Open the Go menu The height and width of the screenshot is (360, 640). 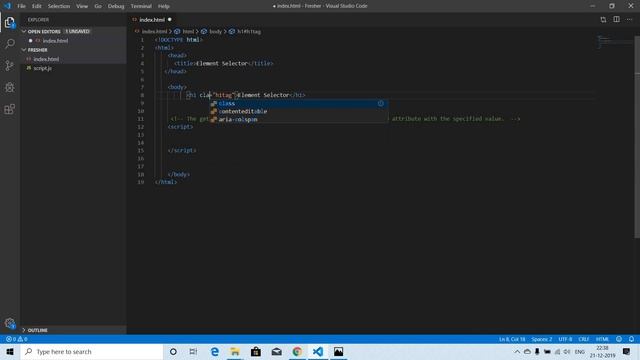98,6
